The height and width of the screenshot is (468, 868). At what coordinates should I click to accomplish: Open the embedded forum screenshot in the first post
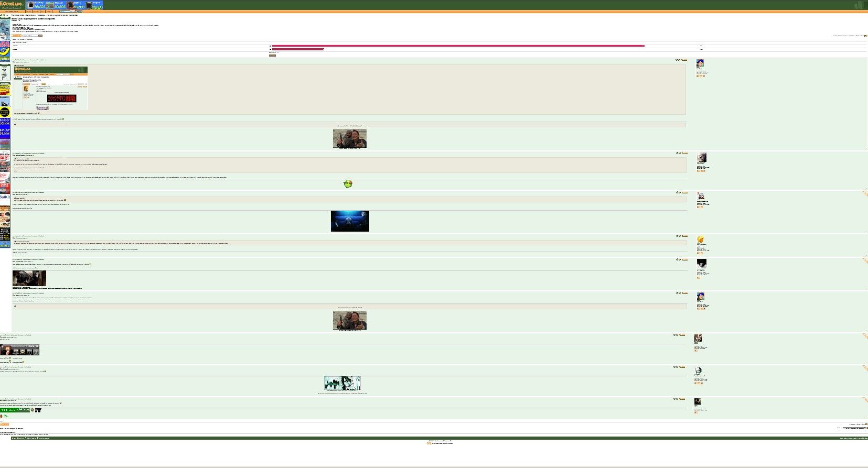(51, 88)
